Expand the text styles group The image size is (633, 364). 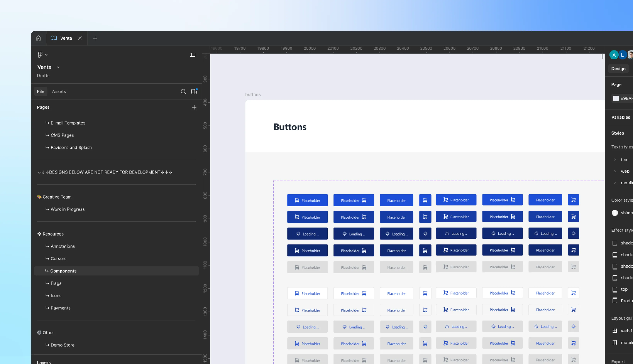click(615, 159)
